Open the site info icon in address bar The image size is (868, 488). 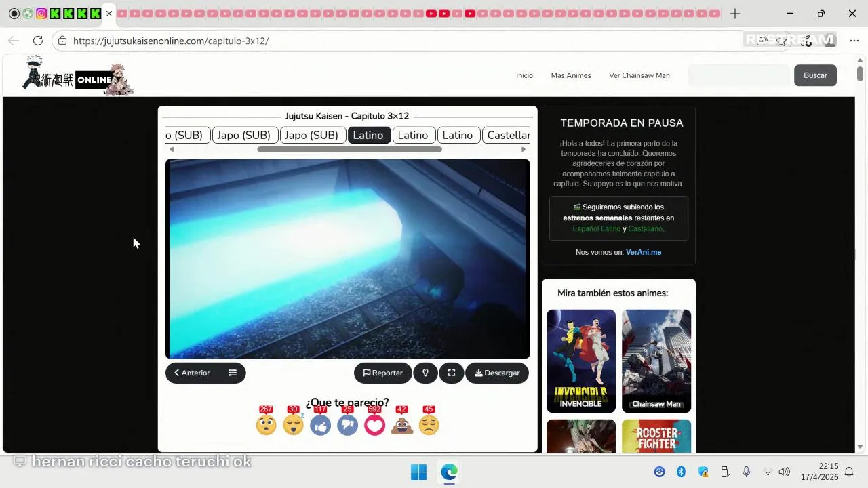(62, 41)
